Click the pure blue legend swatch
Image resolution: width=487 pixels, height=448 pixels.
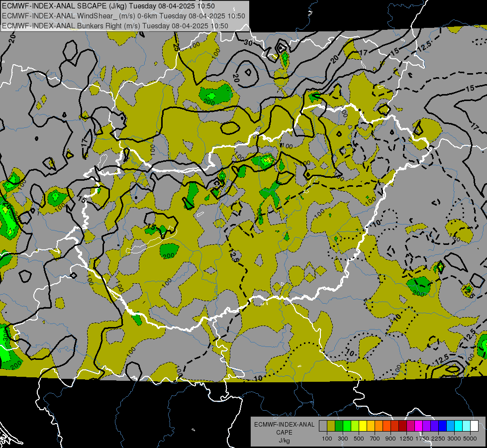(x=443, y=426)
